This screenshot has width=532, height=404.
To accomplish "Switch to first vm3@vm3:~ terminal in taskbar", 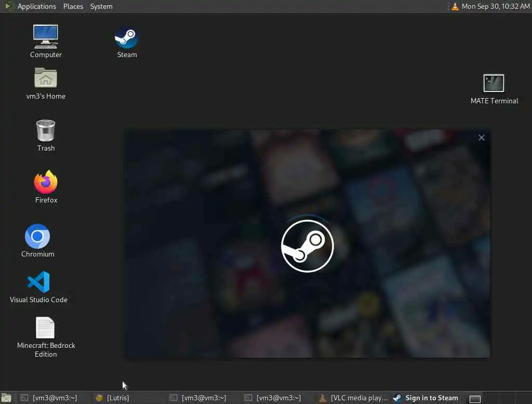I will coord(54,398).
